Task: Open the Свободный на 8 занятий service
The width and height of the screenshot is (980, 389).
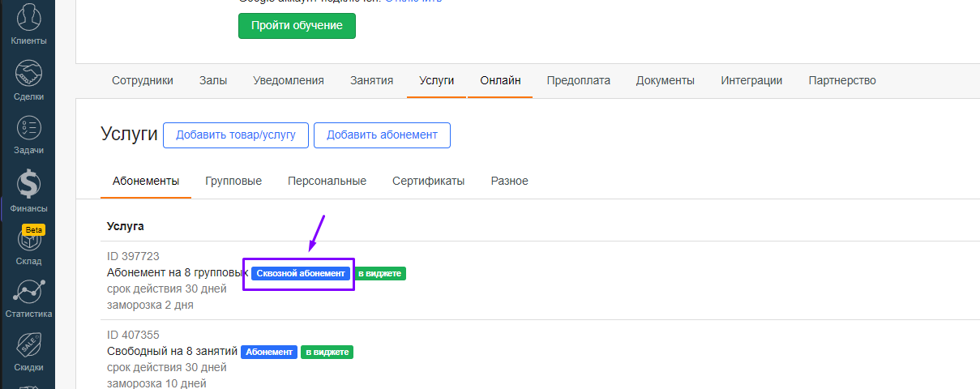Action: point(172,352)
